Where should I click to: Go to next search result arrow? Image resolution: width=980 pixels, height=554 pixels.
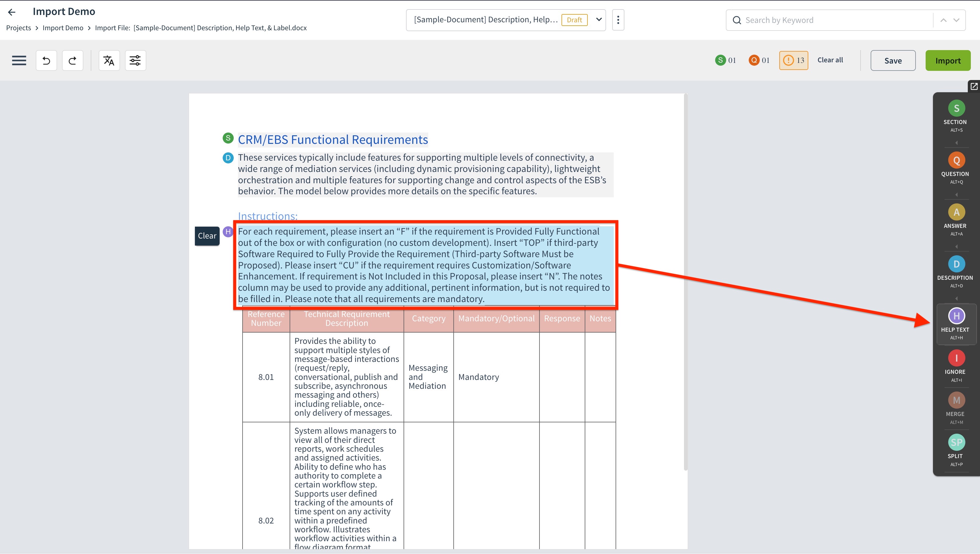click(x=956, y=20)
